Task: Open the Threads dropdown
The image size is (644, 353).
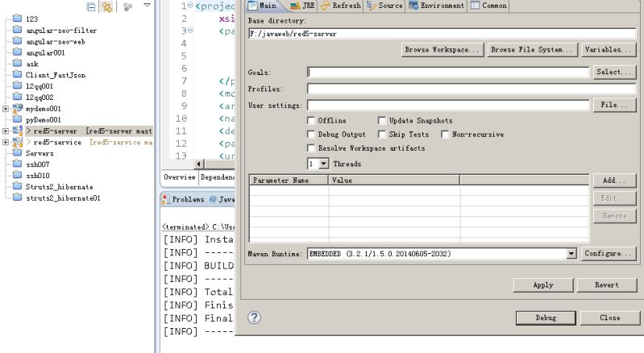Action: tap(324, 164)
